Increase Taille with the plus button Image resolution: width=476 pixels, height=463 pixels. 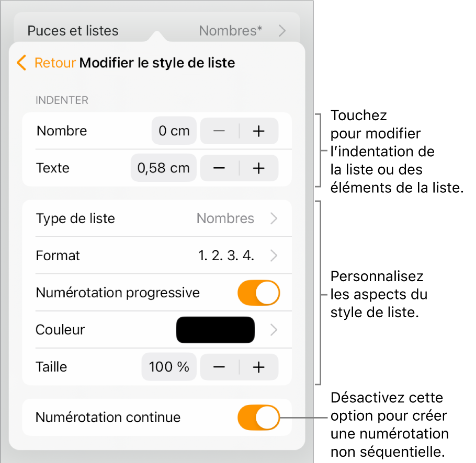pyautogui.click(x=259, y=367)
